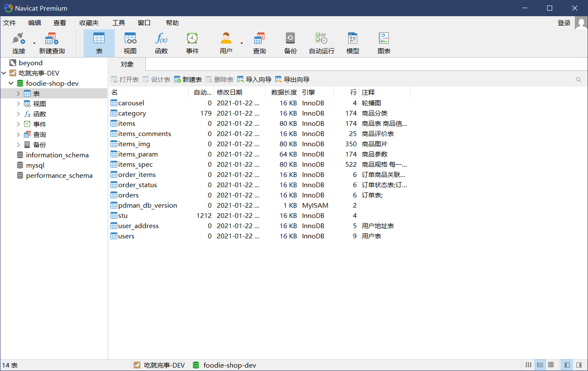Click the 新建表 button
The height and width of the screenshot is (371, 588).
(x=188, y=80)
